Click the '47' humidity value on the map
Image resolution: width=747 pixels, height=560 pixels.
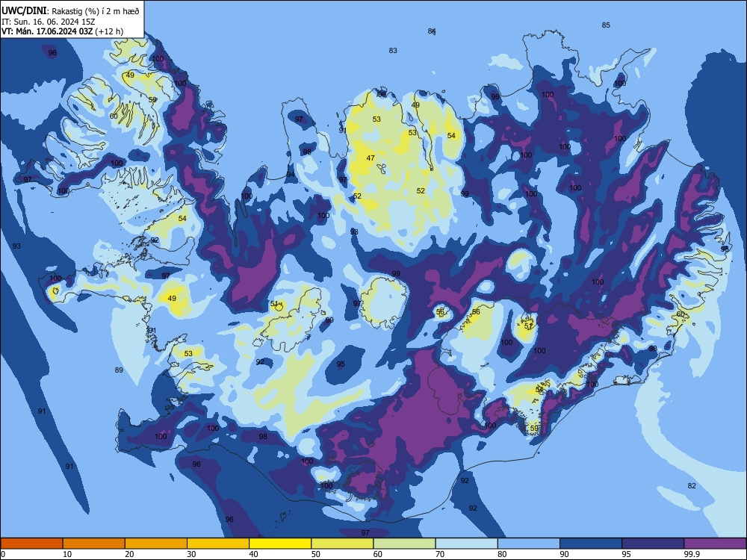coord(371,158)
